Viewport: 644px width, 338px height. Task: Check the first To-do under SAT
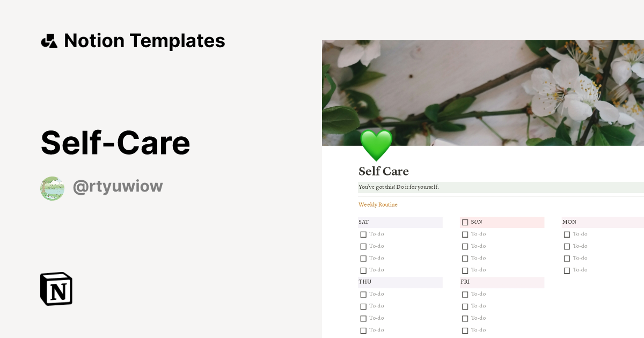363,234
